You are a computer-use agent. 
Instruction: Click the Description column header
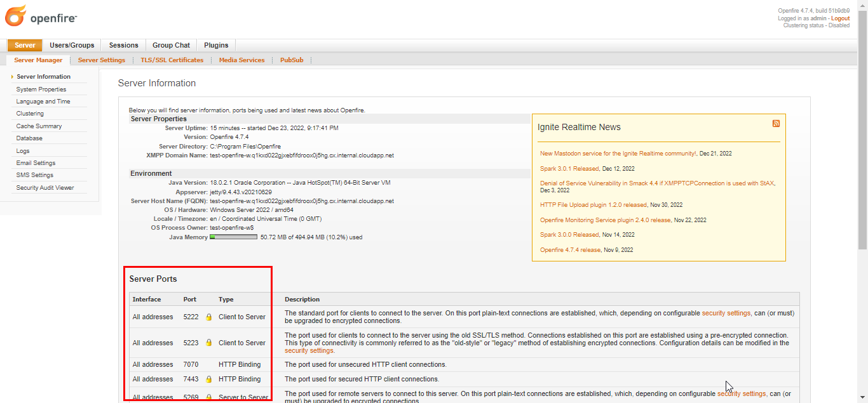pos(302,300)
